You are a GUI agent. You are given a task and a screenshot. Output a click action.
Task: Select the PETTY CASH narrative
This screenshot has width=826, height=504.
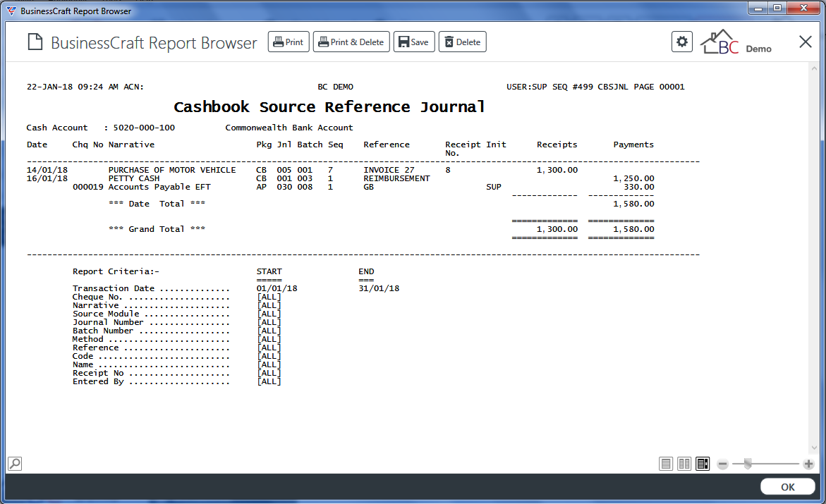coord(134,178)
